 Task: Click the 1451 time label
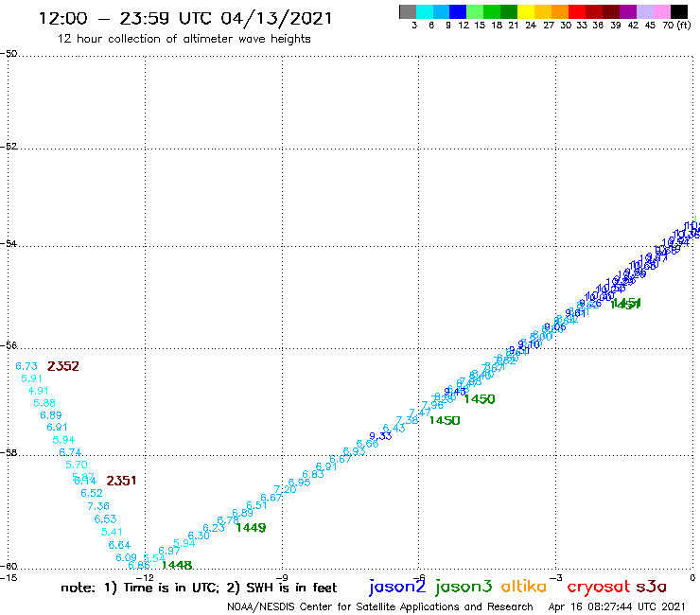click(x=625, y=304)
